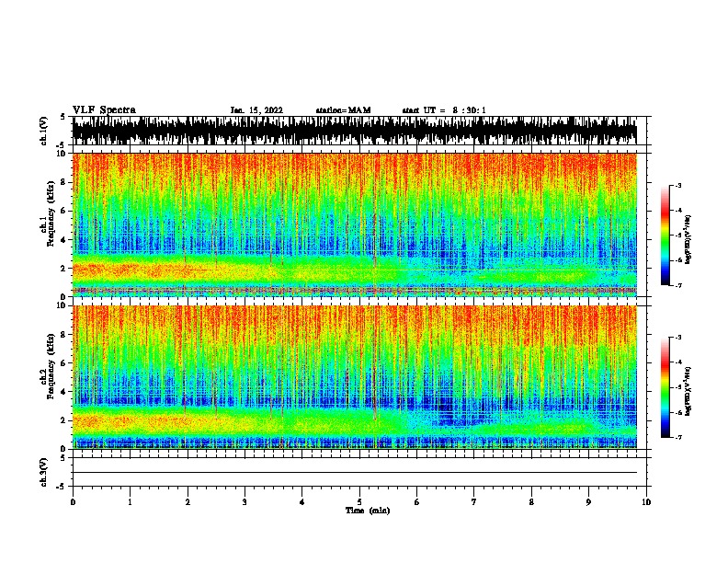Click the 6 minute tick label on time axis
This screenshot has height=563, width=728.
[x=417, y=502]
